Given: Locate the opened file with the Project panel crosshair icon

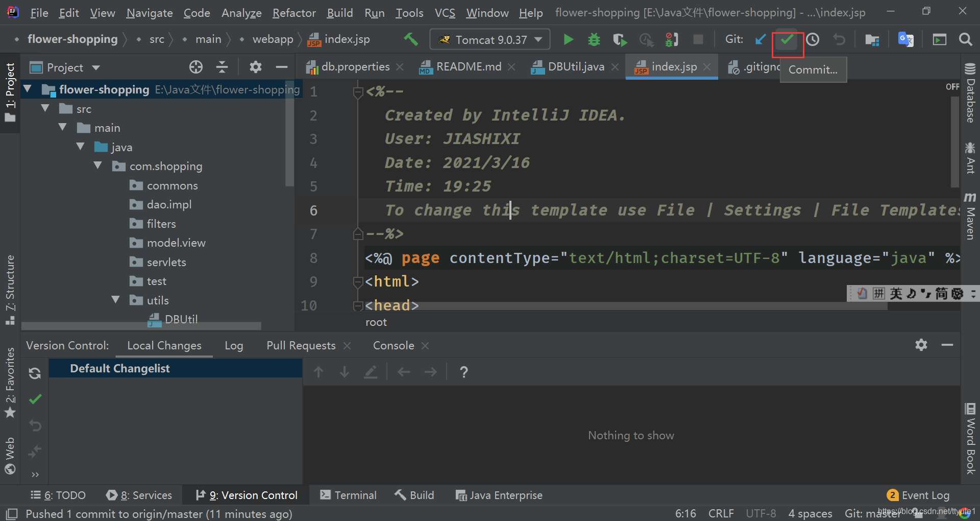Looking at the screenshot, I should pyautogui.click(x=196, y=67).
